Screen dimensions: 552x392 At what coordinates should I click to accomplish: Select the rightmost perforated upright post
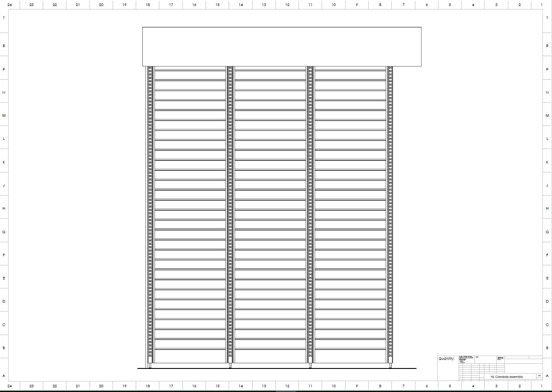pos(390,214)
